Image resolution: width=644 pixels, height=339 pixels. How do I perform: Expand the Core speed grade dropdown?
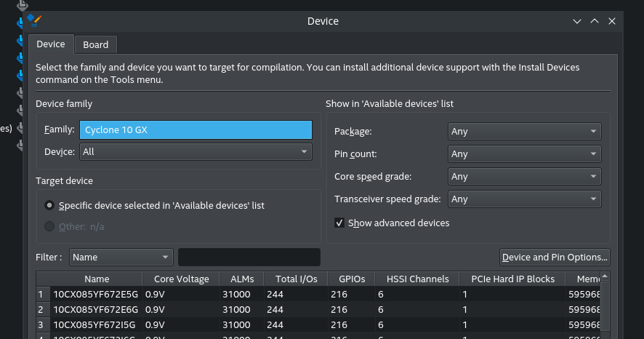click(x=524, y=176)
